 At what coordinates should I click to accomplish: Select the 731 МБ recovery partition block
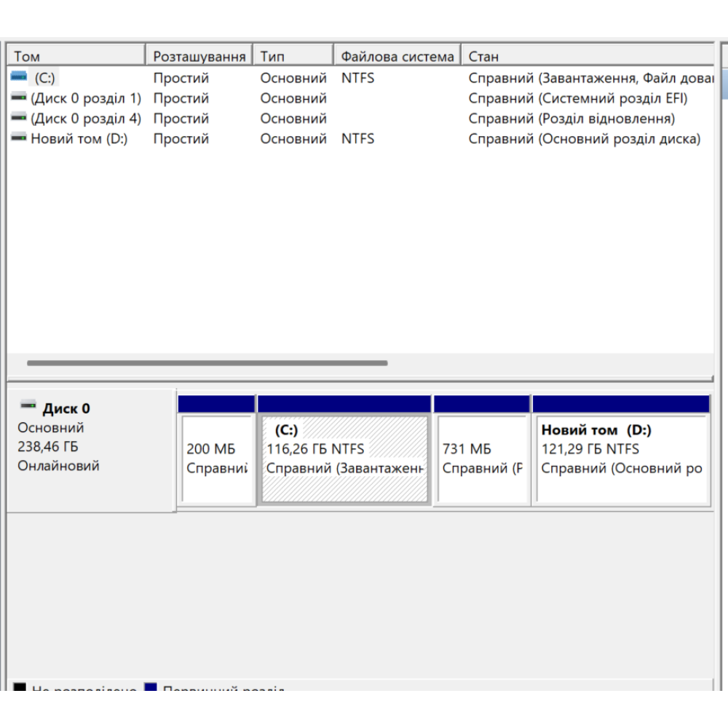482,459
